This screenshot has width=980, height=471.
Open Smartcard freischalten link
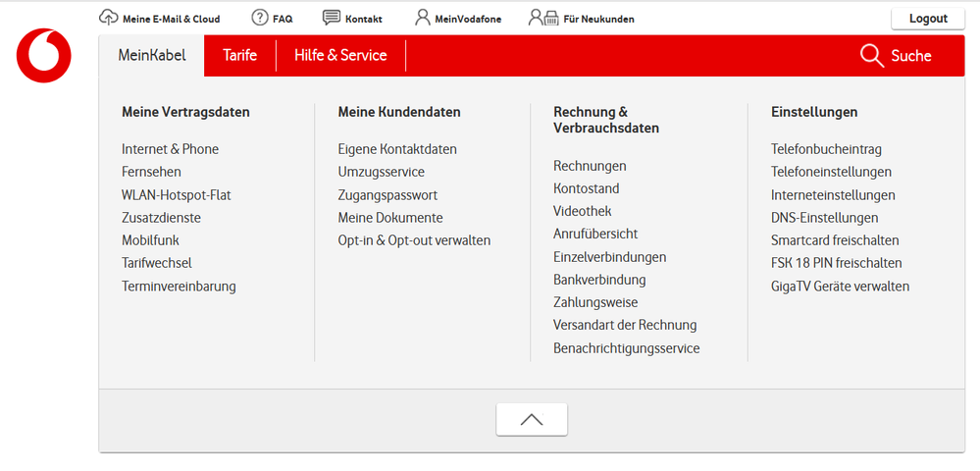[835, 240]
